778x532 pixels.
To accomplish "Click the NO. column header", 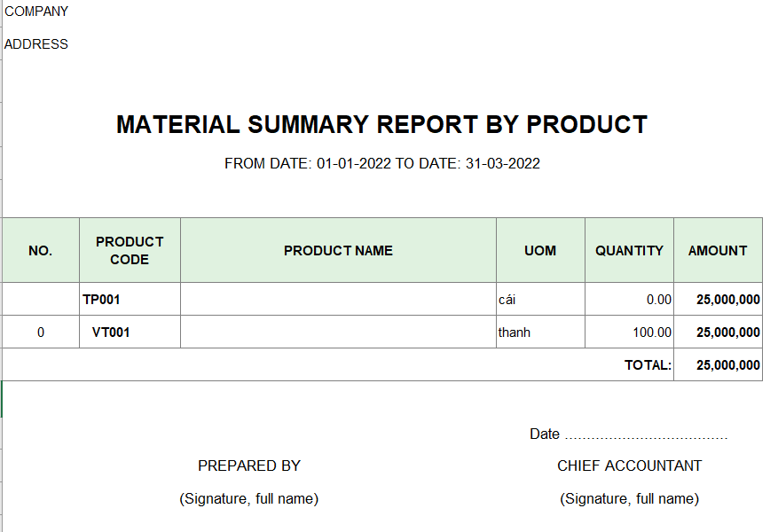I will [41, 250].
